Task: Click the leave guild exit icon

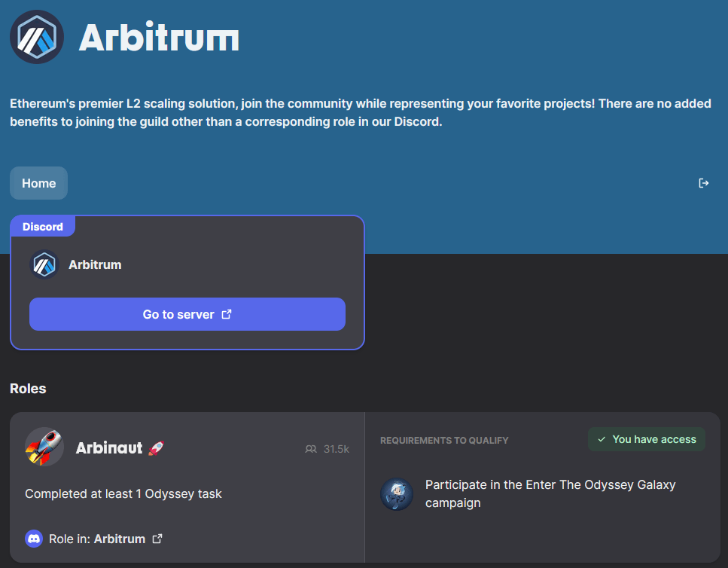Action: [x=703, y=183]
